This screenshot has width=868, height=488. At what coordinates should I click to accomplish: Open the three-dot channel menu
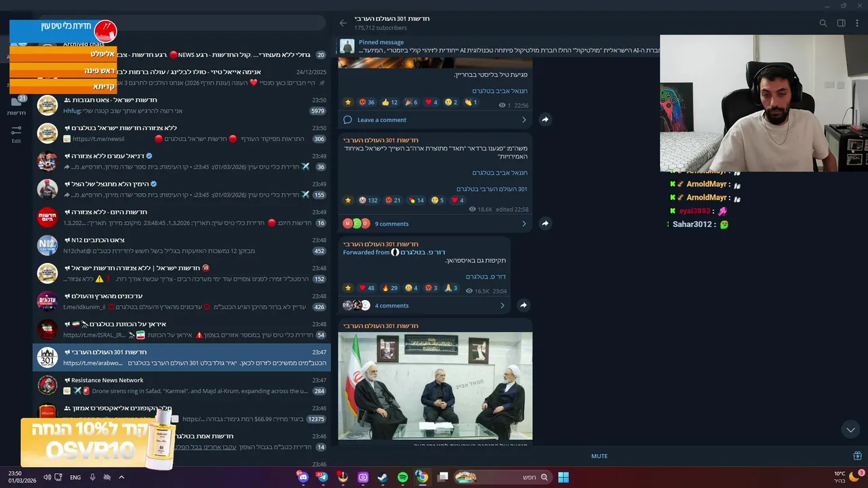point(858,23)
